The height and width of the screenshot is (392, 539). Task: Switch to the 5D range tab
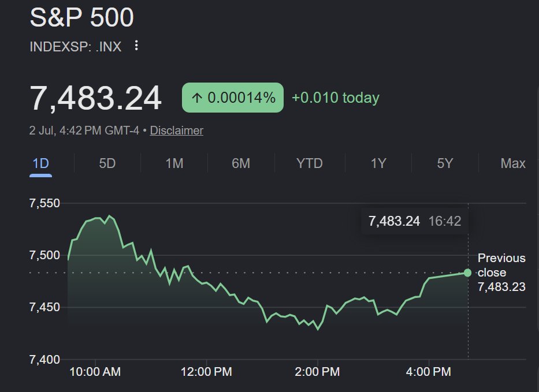pyautogui.click(x=107, y=163)
